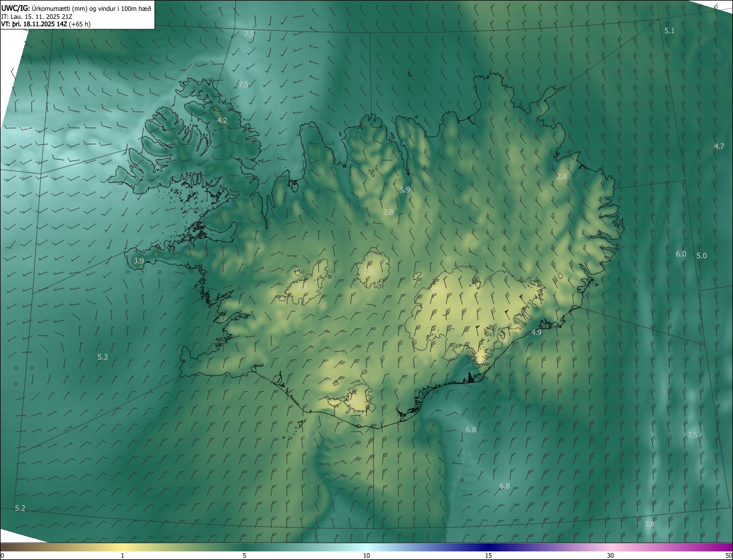Click the "VT: þri. 18.11.2025 14Z (+65 h)" line

click(46, 24)
